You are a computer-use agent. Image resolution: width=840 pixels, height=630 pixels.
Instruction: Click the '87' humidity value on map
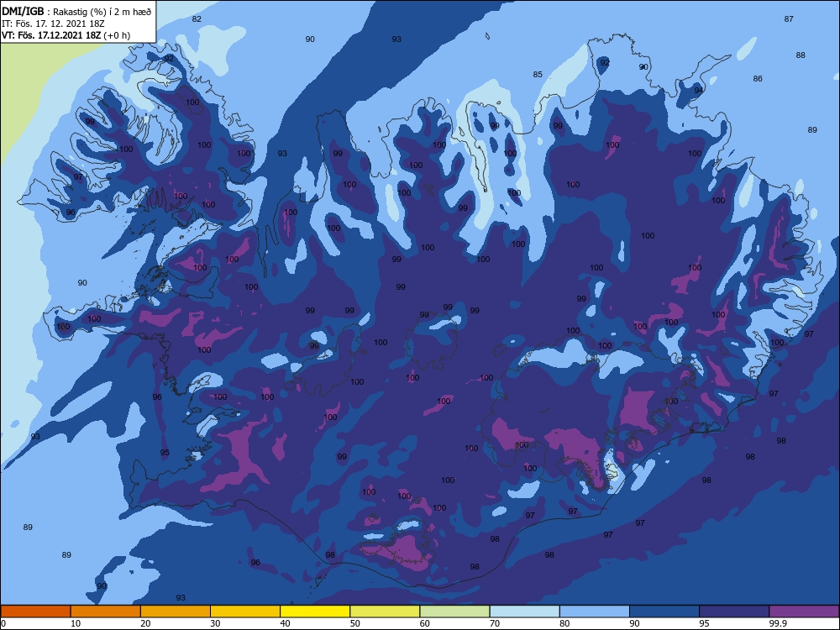(789, 18)
